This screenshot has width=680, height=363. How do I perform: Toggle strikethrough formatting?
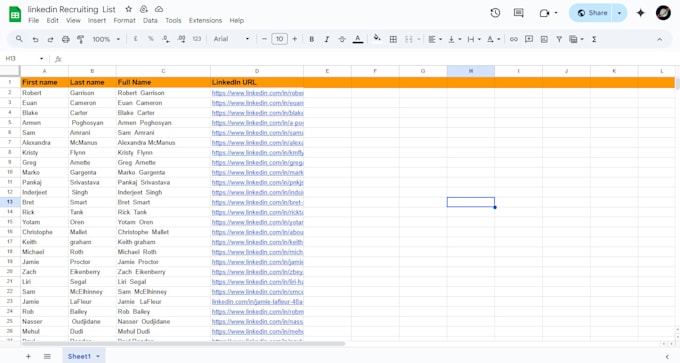click(342, 39)
